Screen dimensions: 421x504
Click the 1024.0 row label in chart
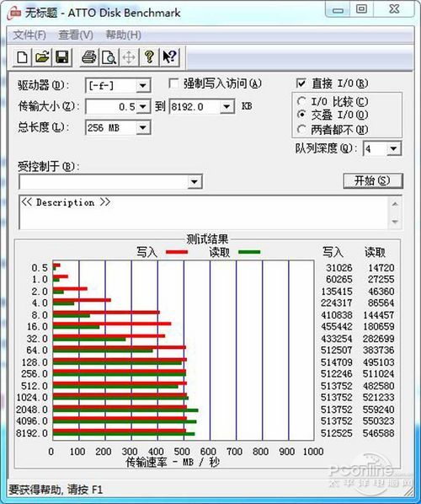click(x=32, y=398)
